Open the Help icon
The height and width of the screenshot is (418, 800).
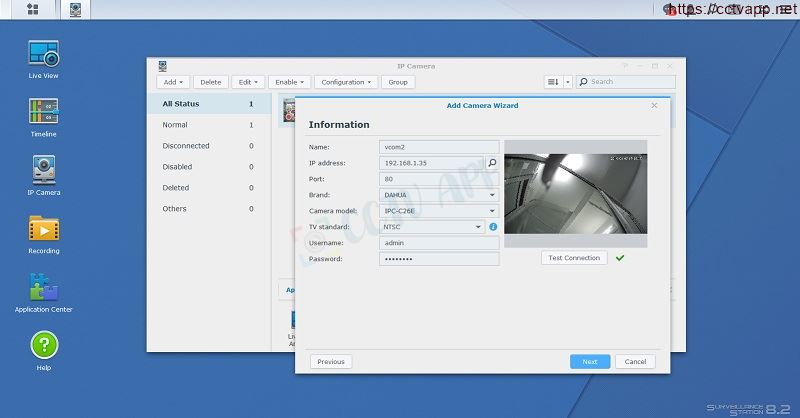click(x=43, y=347)
